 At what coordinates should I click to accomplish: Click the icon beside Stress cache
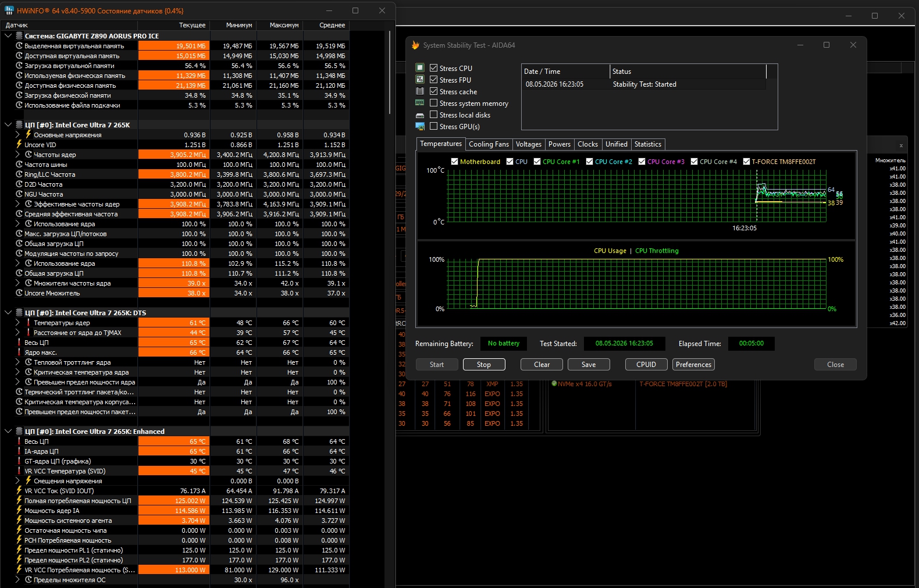coord(420,91)
